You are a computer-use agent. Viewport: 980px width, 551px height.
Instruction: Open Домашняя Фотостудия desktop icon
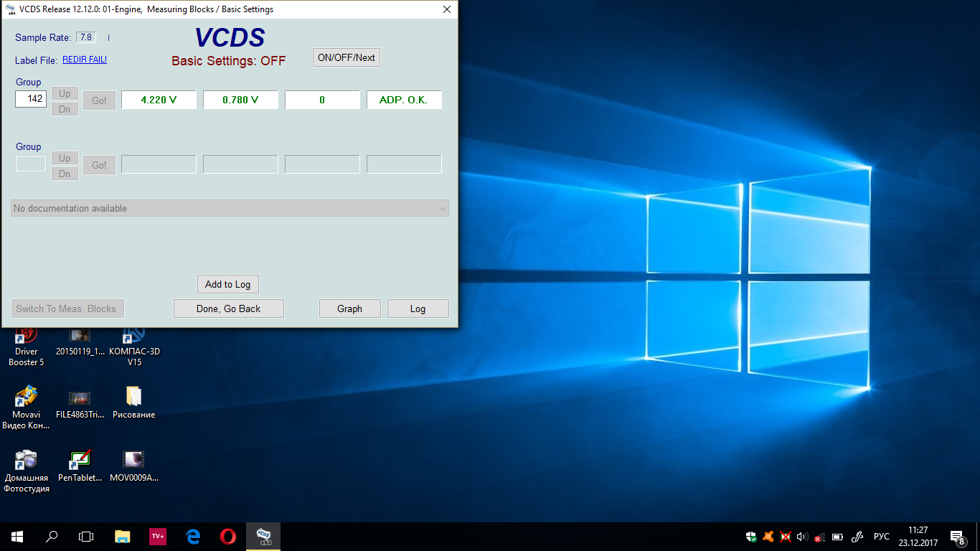pyautogui.click(x=27, y=470)
